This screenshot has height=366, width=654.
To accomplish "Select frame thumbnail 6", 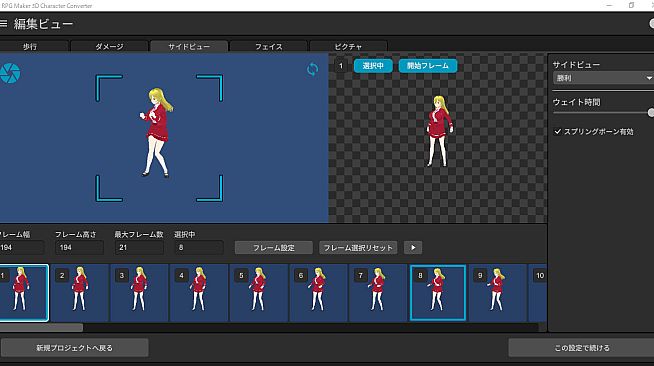I will [318, 293].
